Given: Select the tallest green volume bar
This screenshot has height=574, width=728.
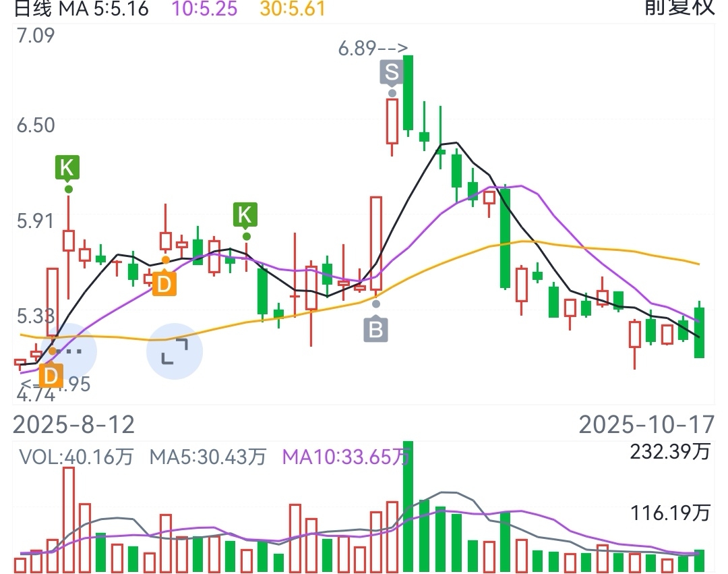Looking at the screenshot, I should 408,506.
